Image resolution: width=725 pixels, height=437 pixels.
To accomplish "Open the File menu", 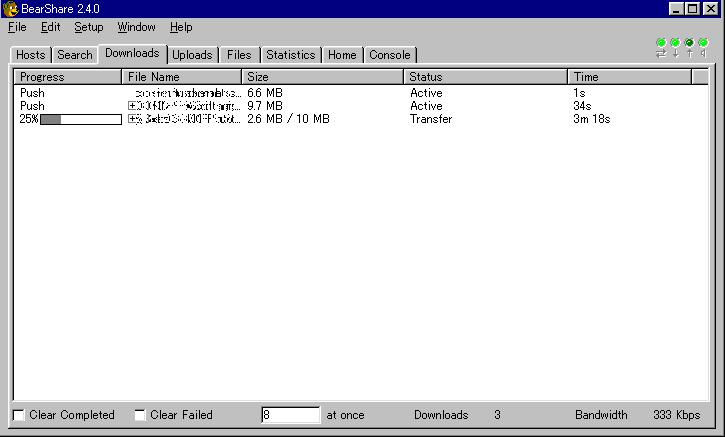I will [17, 27].
